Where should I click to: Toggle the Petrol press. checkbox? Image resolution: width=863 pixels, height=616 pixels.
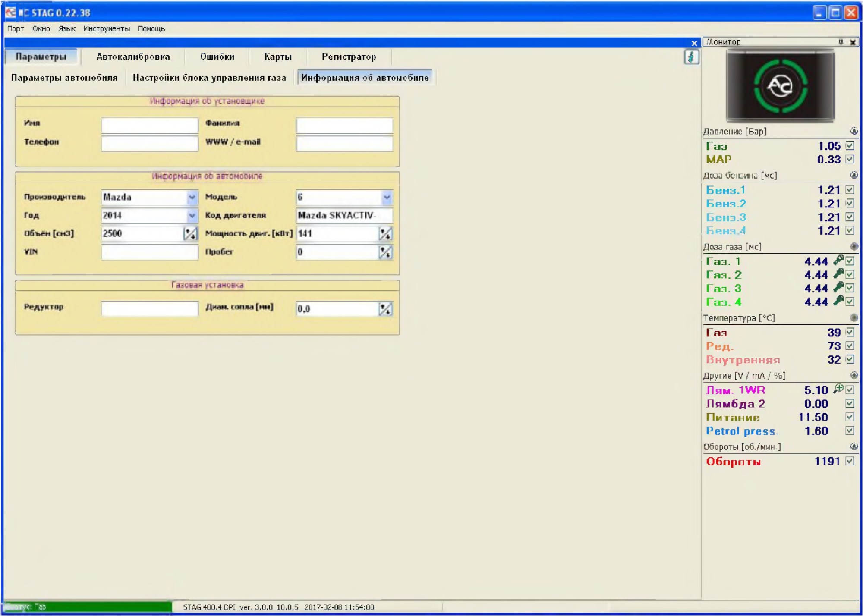[x=850, y=431]
